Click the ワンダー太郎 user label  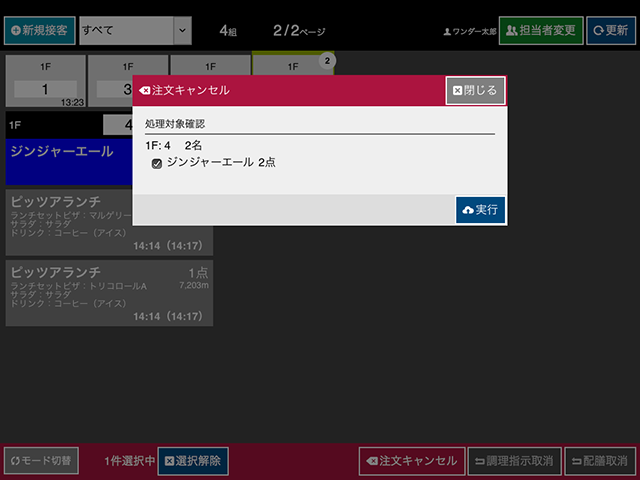(468, 31)
